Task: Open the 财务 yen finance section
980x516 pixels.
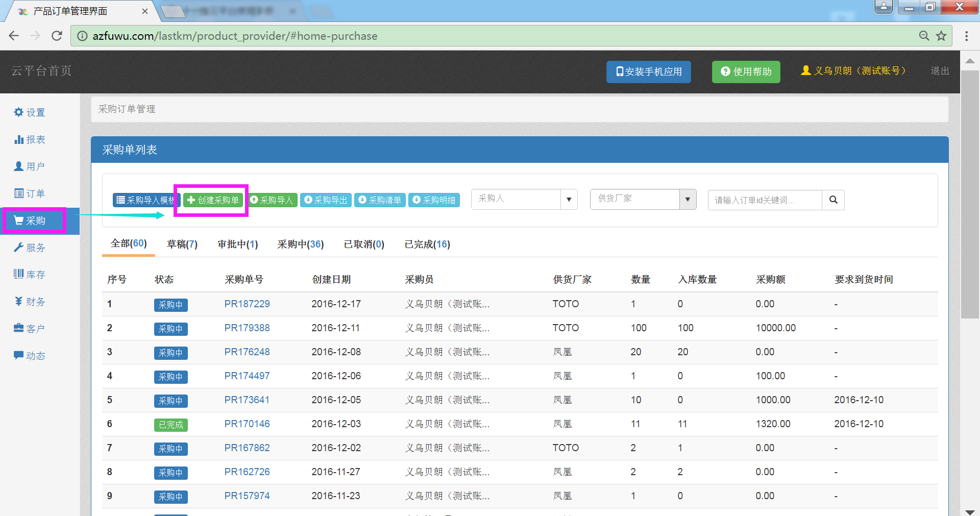Action: click(30, 302)
